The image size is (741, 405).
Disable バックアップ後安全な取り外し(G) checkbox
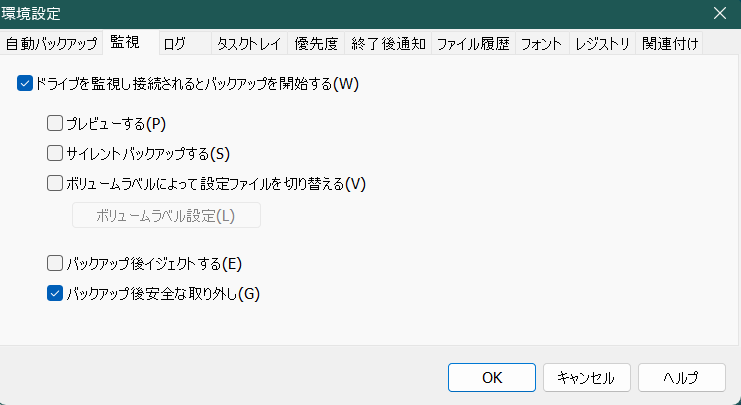55,294
